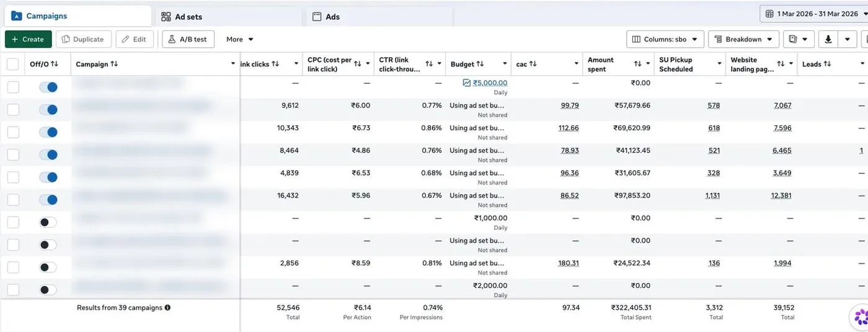
Task: Sort by link clicks column arrows
Action: (x=275, y=64)
